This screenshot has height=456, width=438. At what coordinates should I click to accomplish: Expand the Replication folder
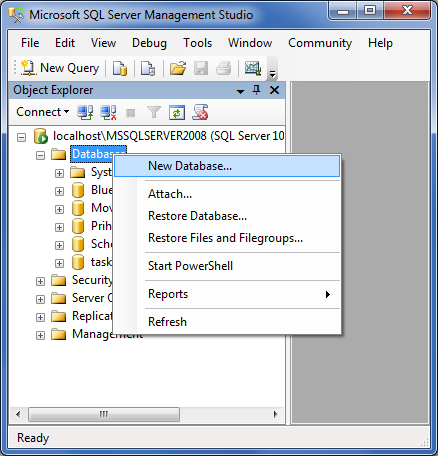pyautogui.click(x=40, y=317)
